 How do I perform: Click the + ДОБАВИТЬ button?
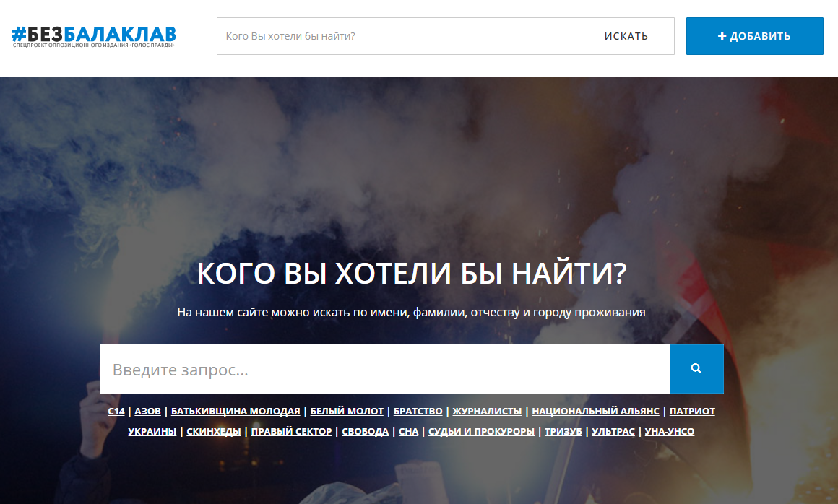pyautogui.click(x=754, y=36)
